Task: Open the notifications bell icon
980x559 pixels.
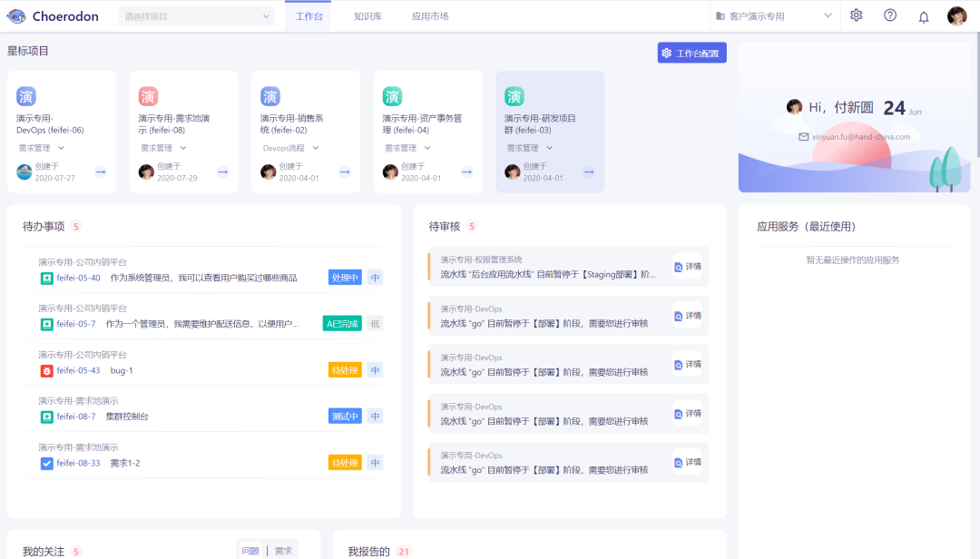Action: coord(924,16)
